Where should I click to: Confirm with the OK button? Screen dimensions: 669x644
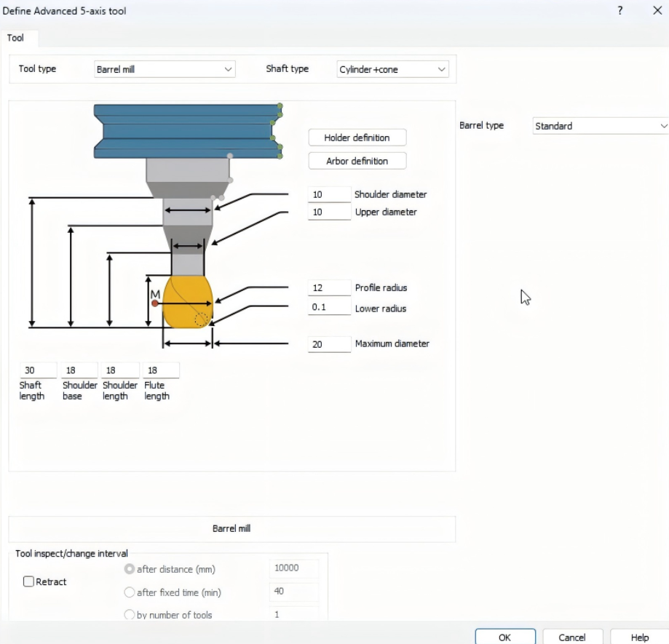(x=504, y=637)
